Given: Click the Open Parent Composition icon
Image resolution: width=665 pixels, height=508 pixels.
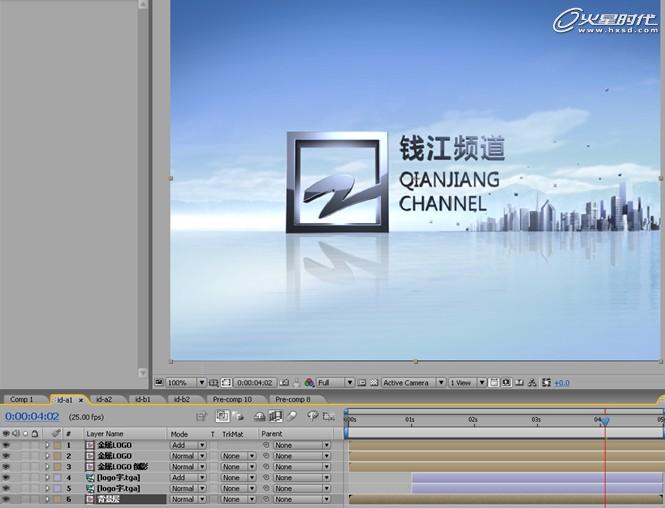Looking at the screenshot, I should [201, 417].
